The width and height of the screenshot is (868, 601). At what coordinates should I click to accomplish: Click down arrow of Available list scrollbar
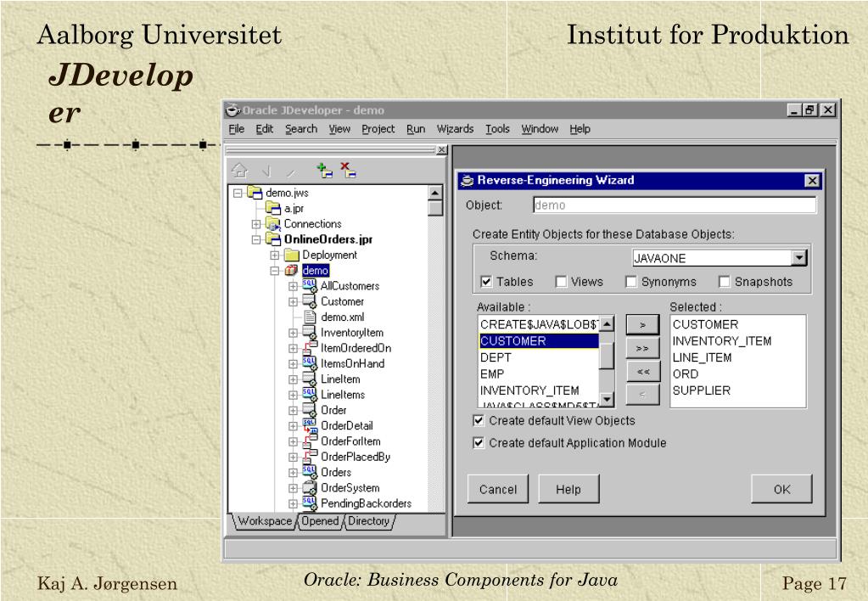pyautogui.click(x=608, y=399)
